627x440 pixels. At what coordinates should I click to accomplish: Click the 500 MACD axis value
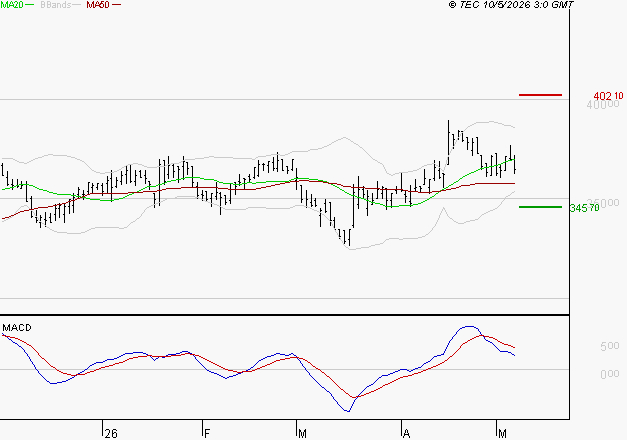click(610, 346)
